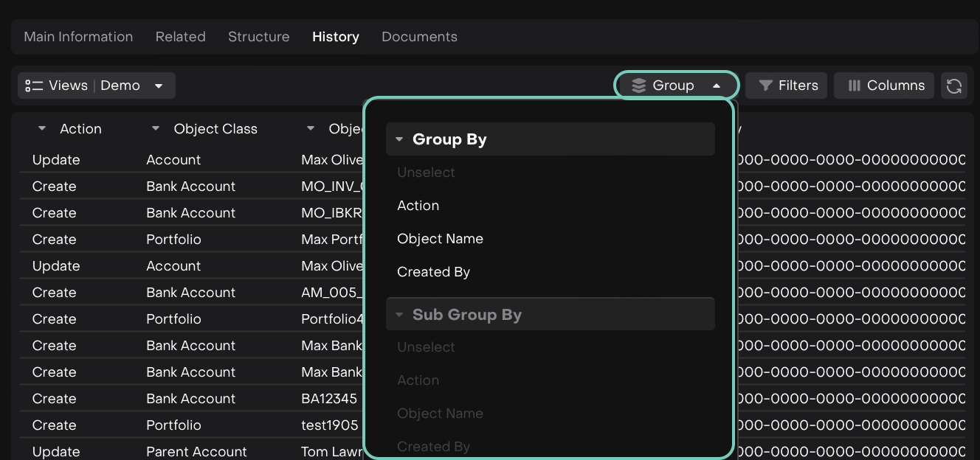Viewport: 980px width, 460px height.
Task: Collapse the Group By section
Action: click(399, 139)
